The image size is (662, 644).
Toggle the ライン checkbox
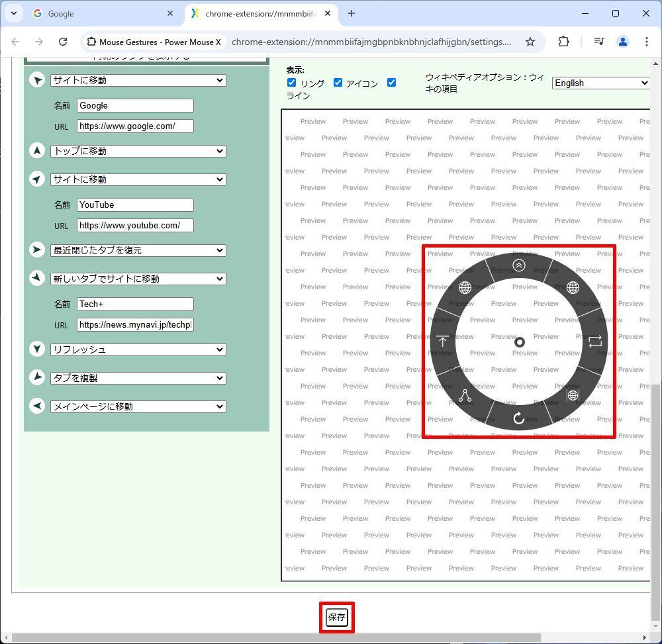point(391,82)
